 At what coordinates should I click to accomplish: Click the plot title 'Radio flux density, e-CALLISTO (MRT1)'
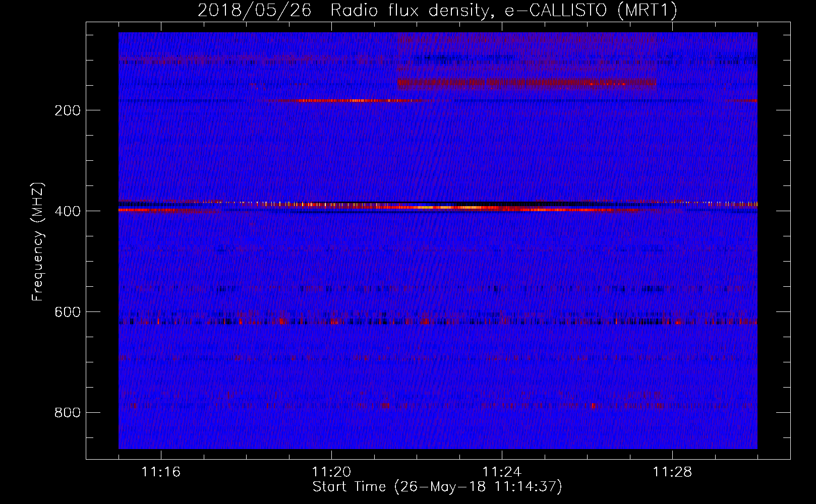pyautogui.click(x=504, y=11)
